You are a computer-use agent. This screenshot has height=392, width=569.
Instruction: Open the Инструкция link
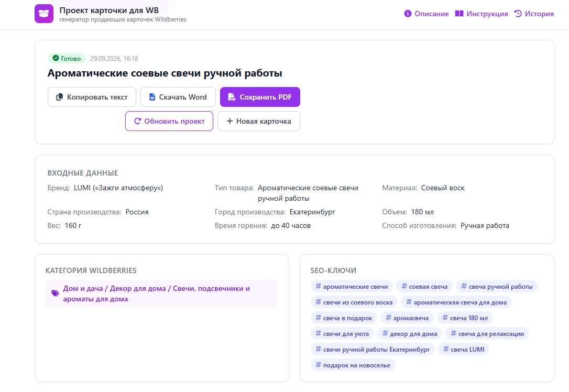482,14
